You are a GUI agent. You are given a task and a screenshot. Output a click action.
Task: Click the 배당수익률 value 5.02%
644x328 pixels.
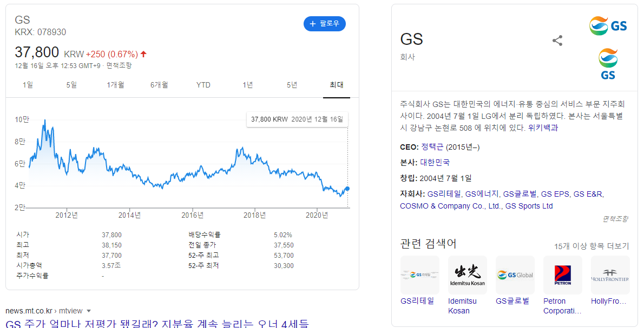click(283, 235)
